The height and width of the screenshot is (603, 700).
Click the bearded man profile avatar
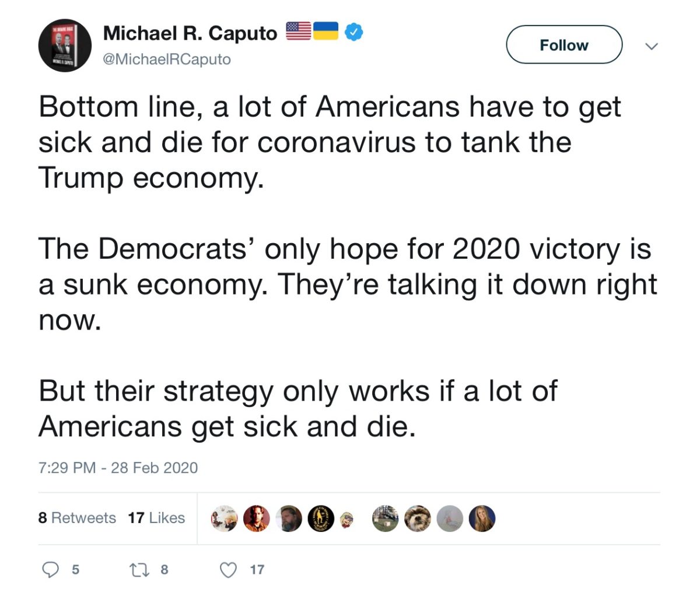pyautogui.click(x=289, y=518)
